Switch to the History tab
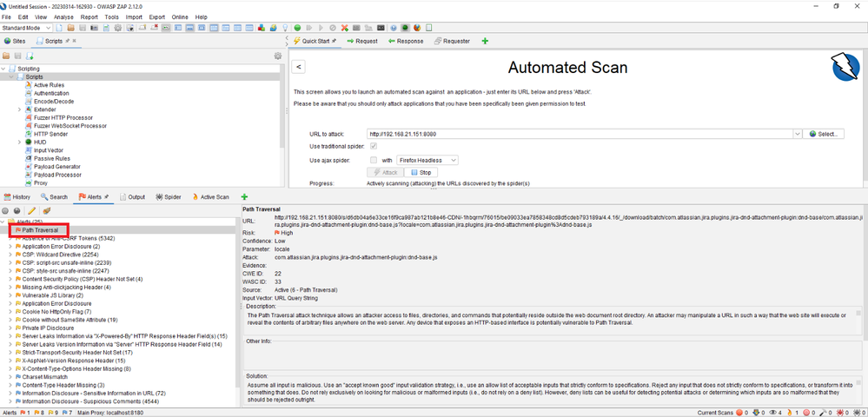This screenshot has height=417, width=868. click(17, 196)
